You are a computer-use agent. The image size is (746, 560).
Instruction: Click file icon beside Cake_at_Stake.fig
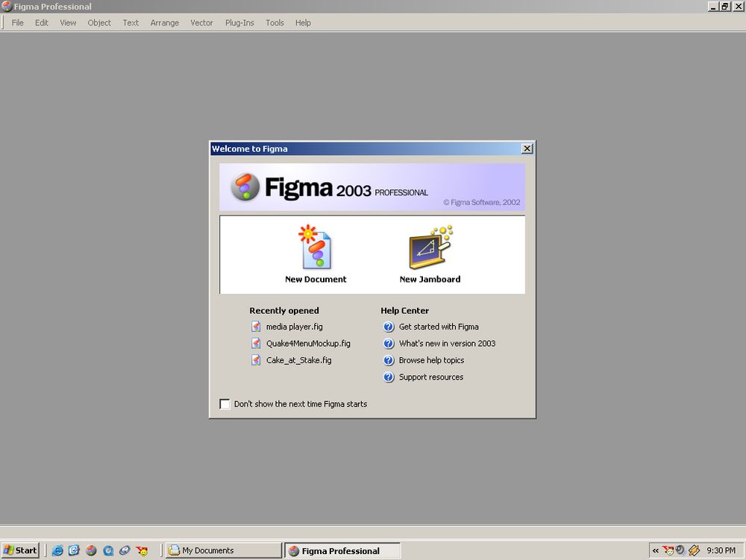point(256,360)
